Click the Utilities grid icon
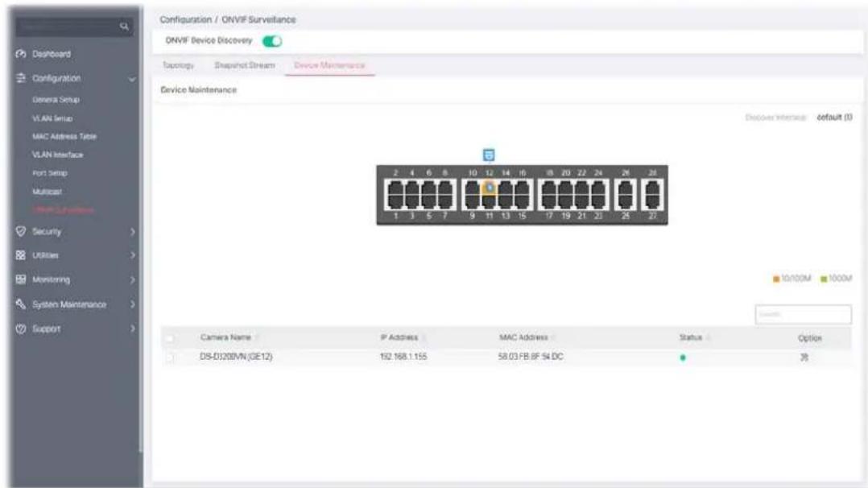Screen dimensions: 868x488 (x=21, y=255)
